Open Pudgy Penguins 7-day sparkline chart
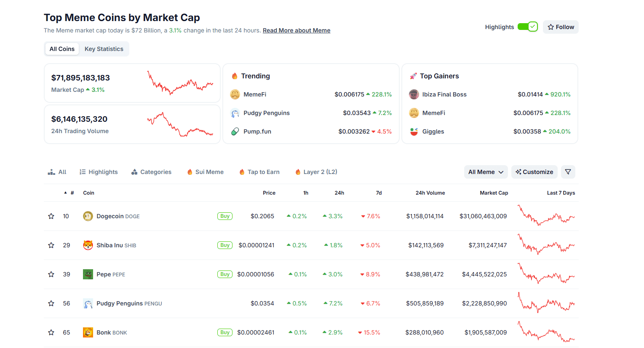644x348 pixels. [546, 303]
